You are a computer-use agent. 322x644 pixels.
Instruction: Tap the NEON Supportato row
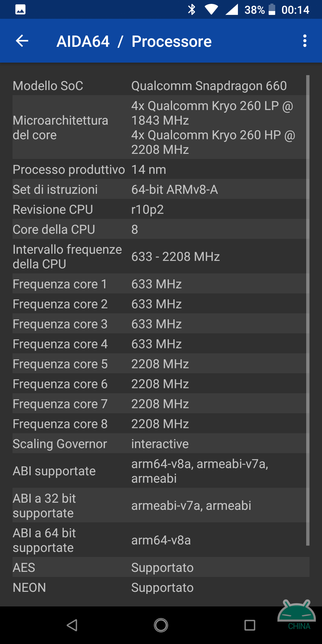pyautogui.click(x=161, y=587)
